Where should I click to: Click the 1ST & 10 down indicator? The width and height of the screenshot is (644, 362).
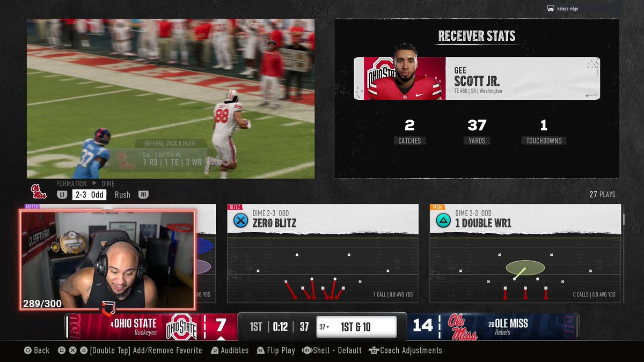coord(356,327)
